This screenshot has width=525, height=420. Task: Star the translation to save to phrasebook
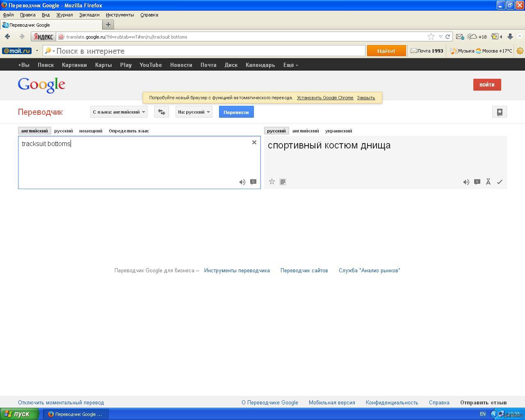click(272, 182)
